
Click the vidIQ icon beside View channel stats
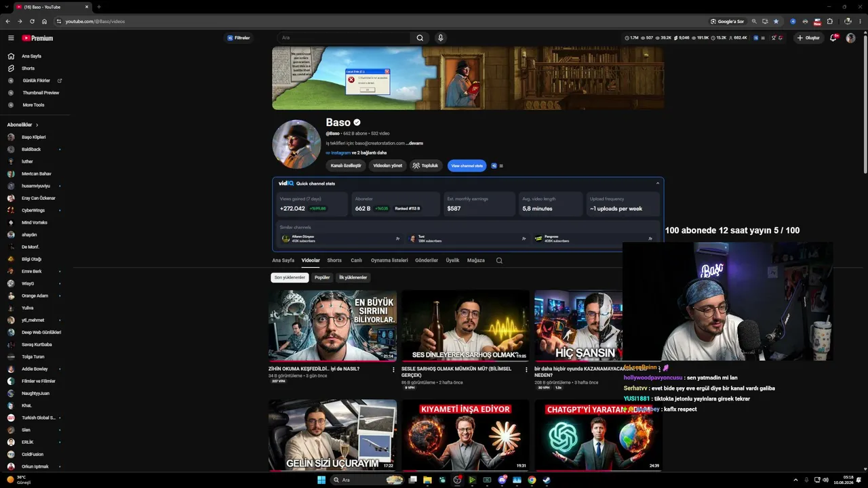pyautogui.click(x=494, y=165)
